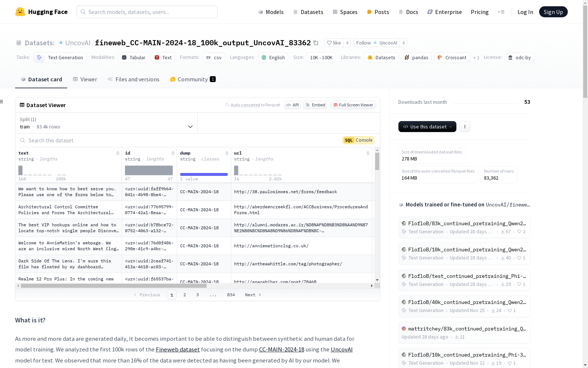The width and height of the screenshot is (588, 368).
Task: Open the Files and versions tab
Action: [133, 79]
